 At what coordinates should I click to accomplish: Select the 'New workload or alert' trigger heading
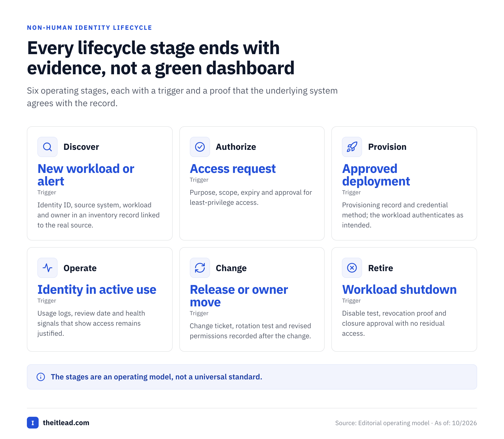point(86,175)
